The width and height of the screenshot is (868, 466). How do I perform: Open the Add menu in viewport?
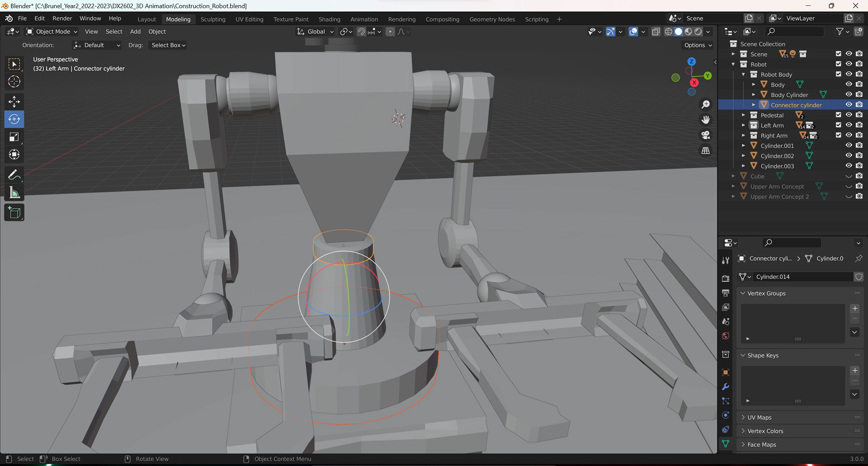point(135,32)
